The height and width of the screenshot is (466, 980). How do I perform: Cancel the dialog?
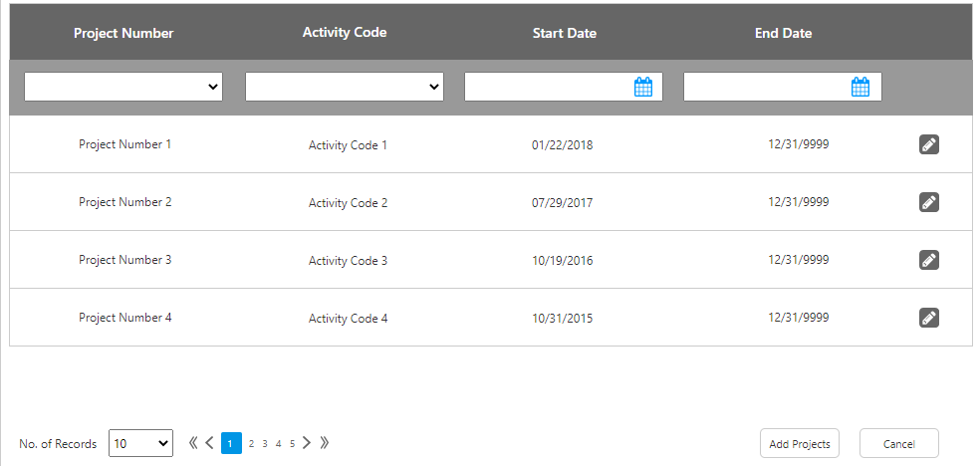pos(898,444)
